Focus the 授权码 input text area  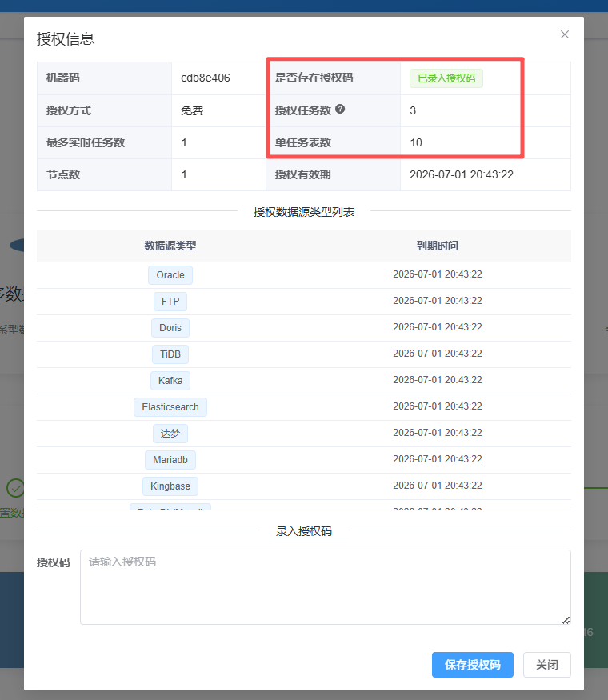click(325, 586)
